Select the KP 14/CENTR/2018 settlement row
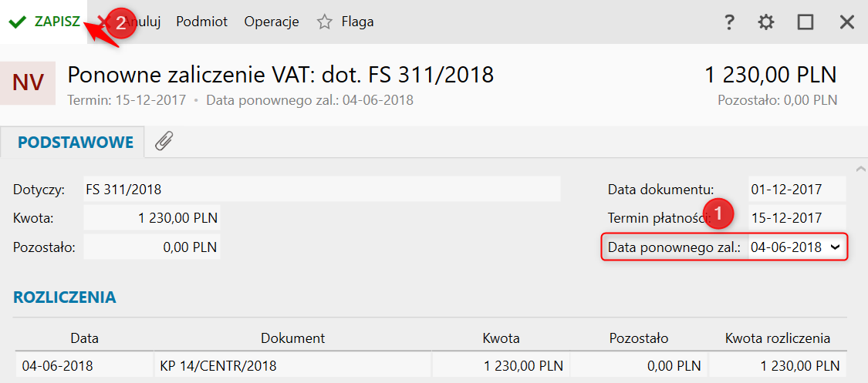 431,365
